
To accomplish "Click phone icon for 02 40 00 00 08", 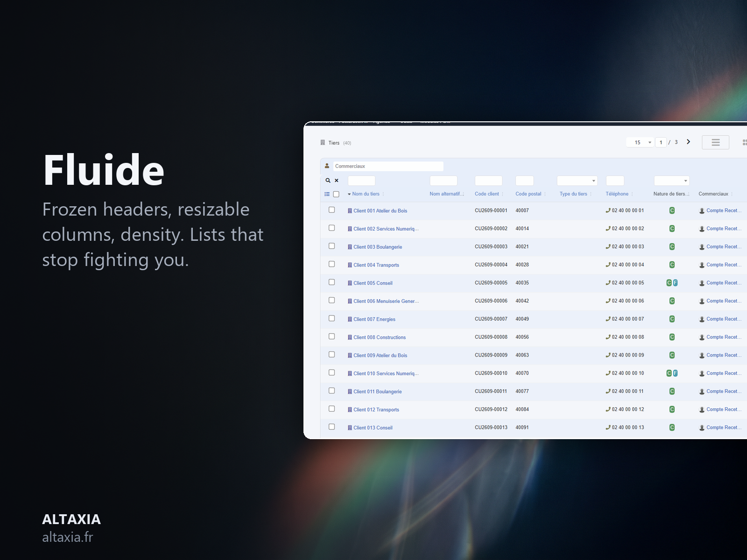I will click(x=608, y=337).
